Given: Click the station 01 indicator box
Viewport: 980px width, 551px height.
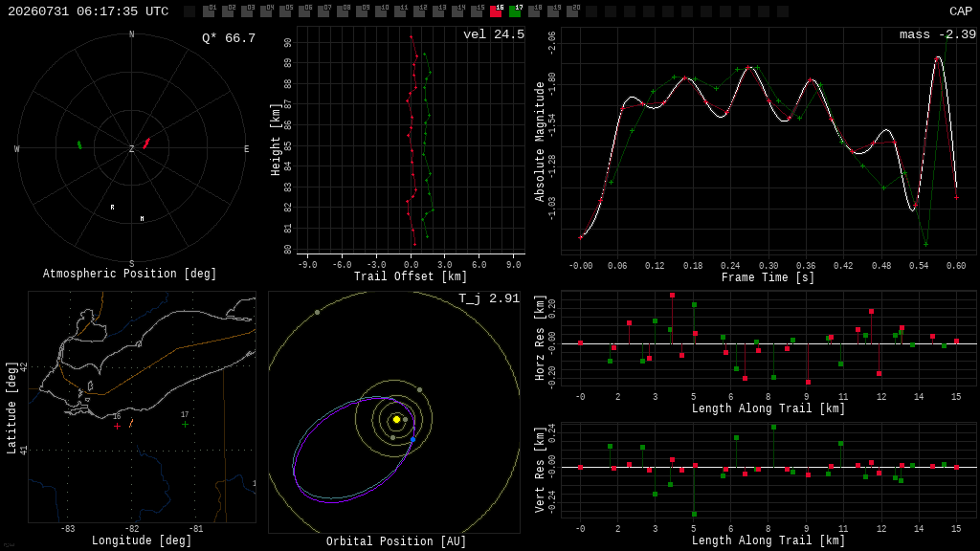Looking at the screenshot, I should click(210, 11).
